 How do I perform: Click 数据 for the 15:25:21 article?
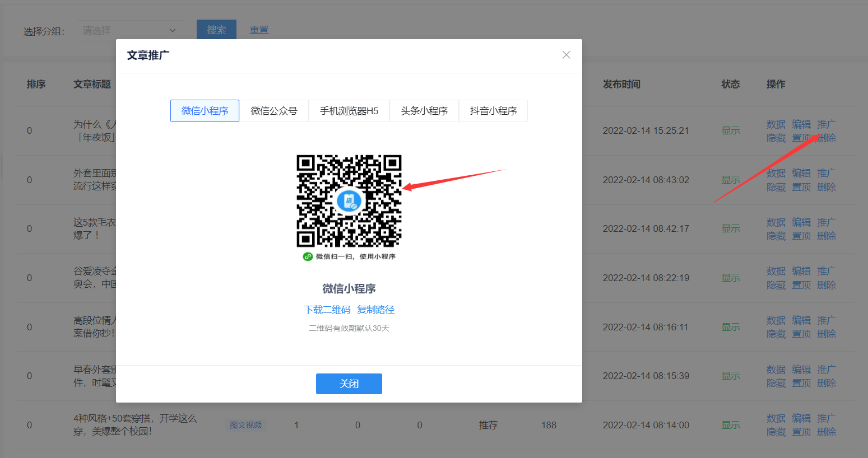(776, 124)
